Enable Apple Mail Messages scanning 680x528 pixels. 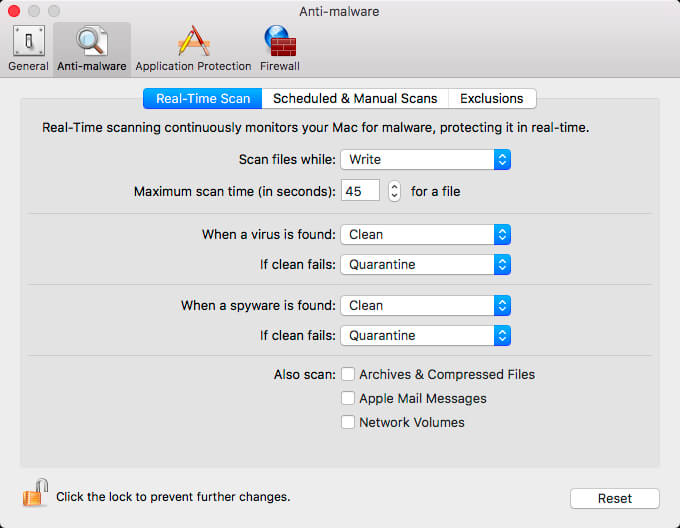click(x=348, y=398)
